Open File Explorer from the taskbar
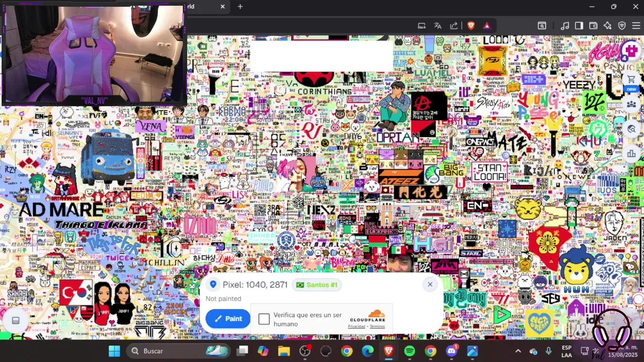This screenshot has height=362, width=644. tap(284, 351)
